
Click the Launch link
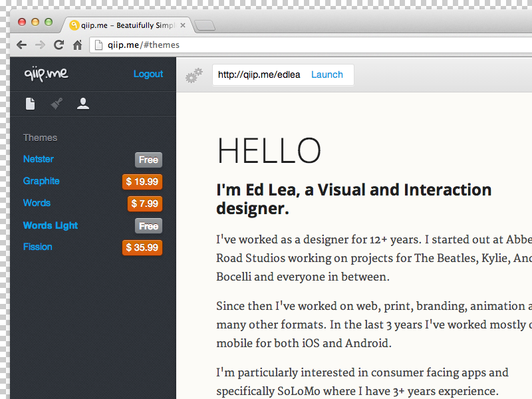[327, 75]
